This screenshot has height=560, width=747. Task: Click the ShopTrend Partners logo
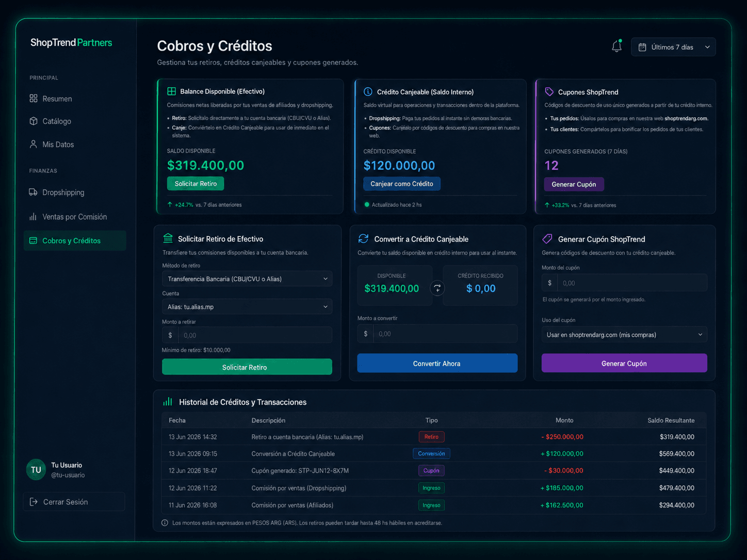(71, 43)
